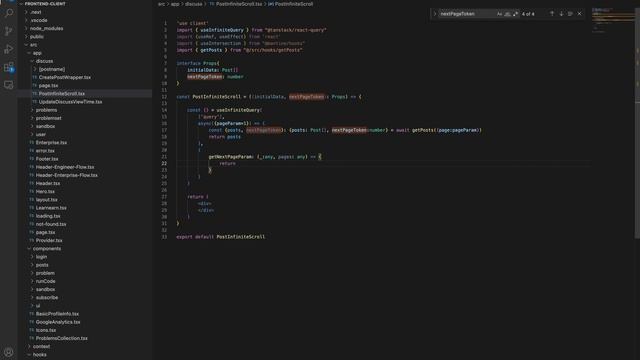This screenshot has width=640, height=360.
Task: Expand the subscribe folder
Action: tap(47, 298)
